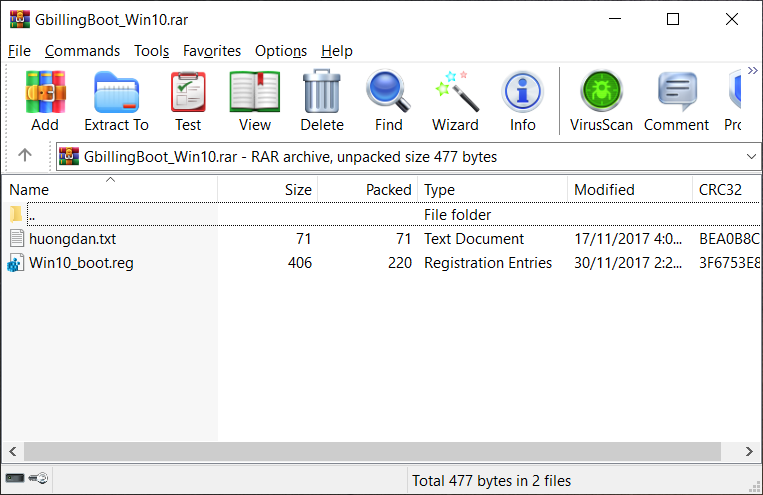Click the drive icon in status bar
Image resolution: width=763 pixels, height=495 pixels.
click(15, 478)
